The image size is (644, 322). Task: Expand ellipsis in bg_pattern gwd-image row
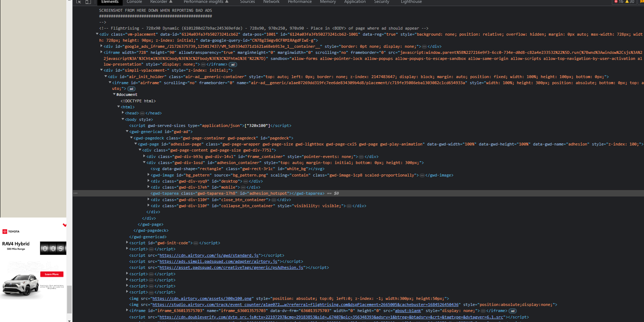coord(422,175)
